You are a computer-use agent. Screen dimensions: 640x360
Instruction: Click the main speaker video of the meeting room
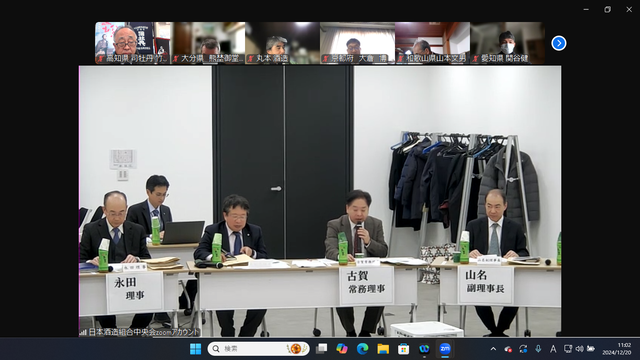point(320,201)
